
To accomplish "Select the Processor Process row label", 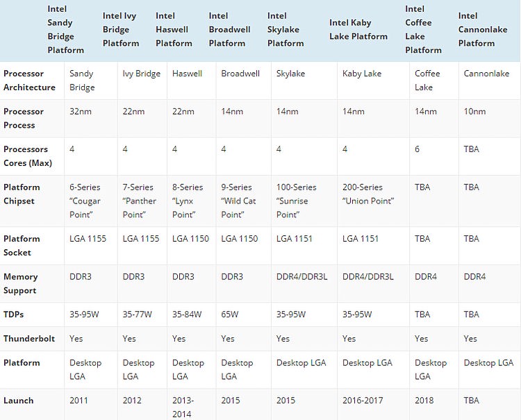I will (23, 118).
